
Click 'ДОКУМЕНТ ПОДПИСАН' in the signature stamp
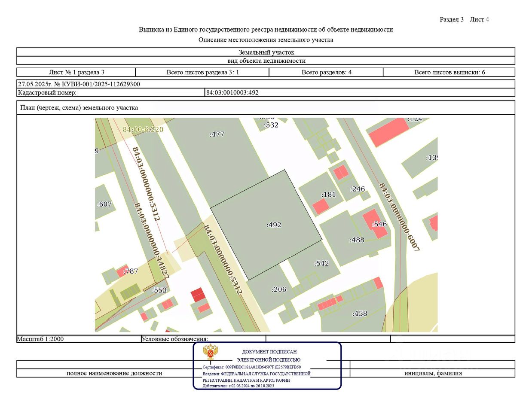[x=269, y=352]
